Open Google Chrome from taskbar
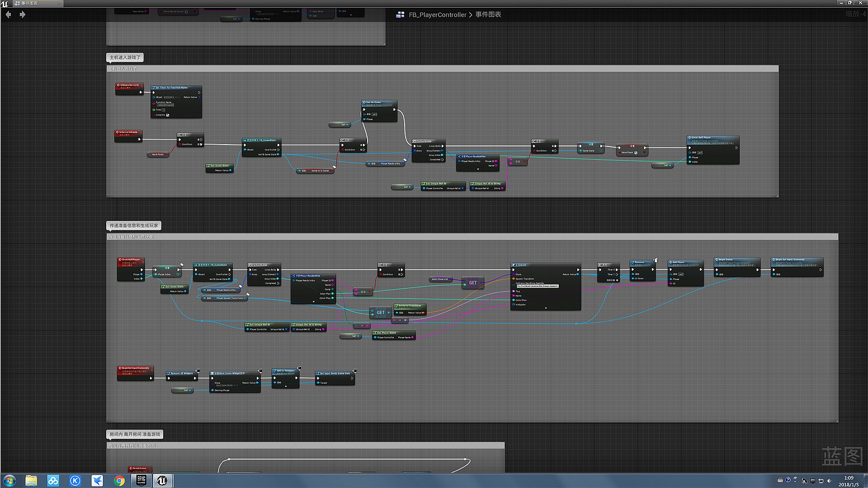This screenshot has width=868, height=488. tap(119, 480)
